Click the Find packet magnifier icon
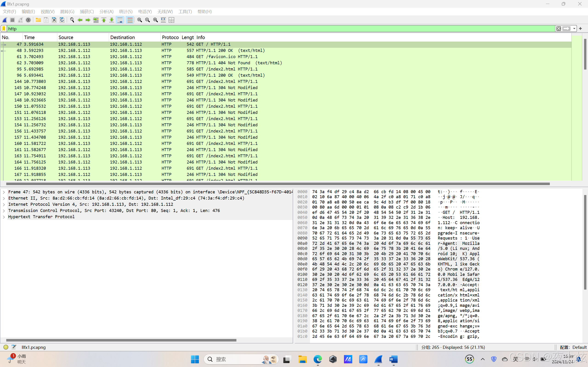 (x=72, y=20)
